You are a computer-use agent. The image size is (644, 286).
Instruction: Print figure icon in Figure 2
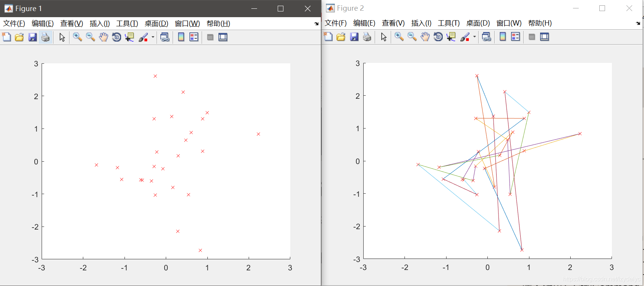367,37
